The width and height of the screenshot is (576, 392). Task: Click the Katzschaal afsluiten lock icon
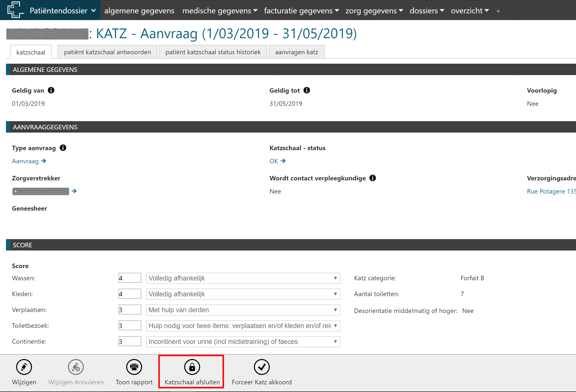tap(192, 367)
